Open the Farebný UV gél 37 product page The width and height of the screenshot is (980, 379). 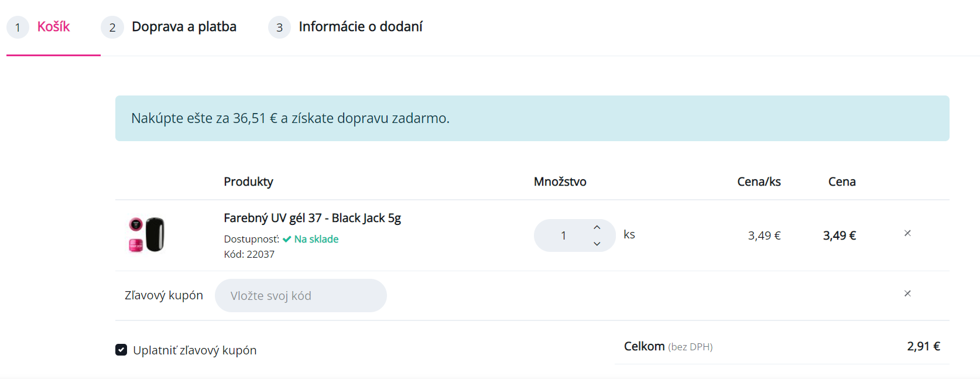tap(313, 217)
